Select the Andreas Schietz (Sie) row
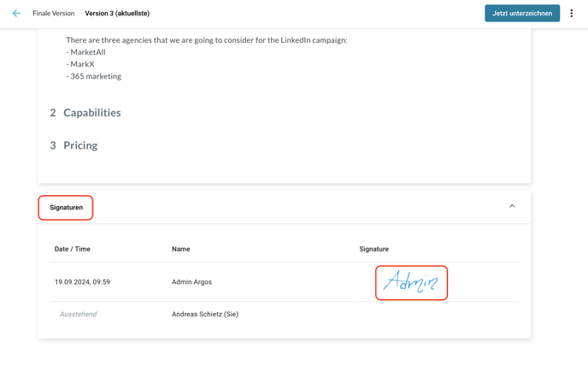This screenshot has width=588, height=366. (x=205, y=315)
